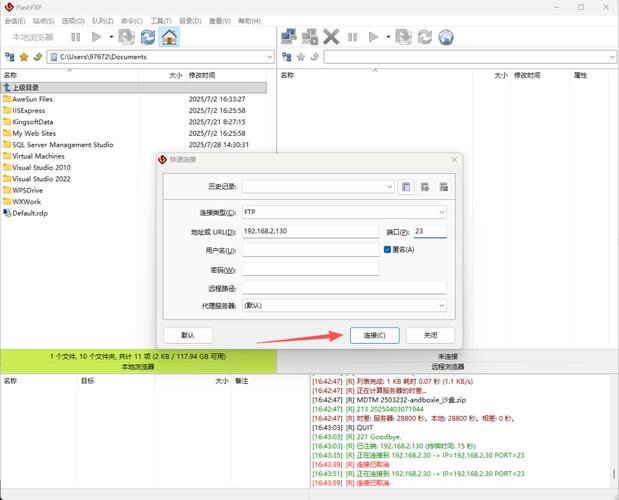Open the 工具(T) menu
Screen dimensions: 619x500
pos(160,20)
